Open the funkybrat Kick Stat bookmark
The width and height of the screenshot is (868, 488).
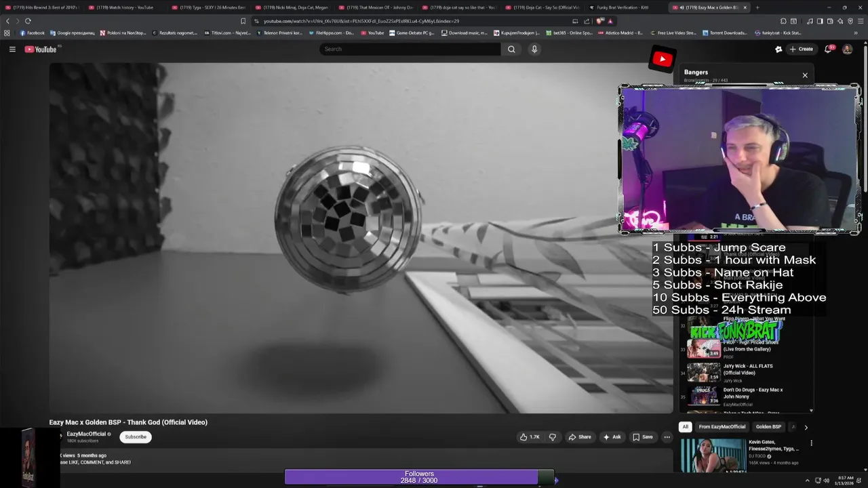778,33
